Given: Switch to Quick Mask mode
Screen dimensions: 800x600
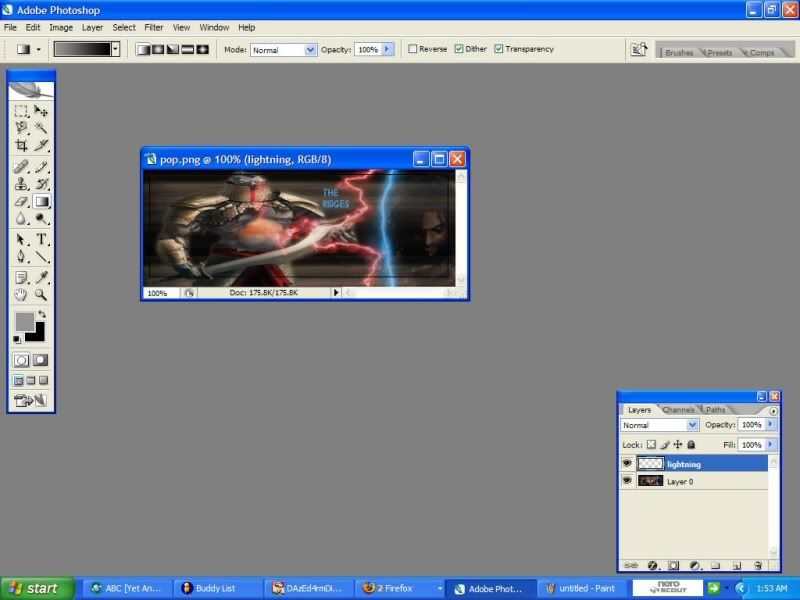Looking at the screenshot, I should pyautogui.click(x=40, y=360).
